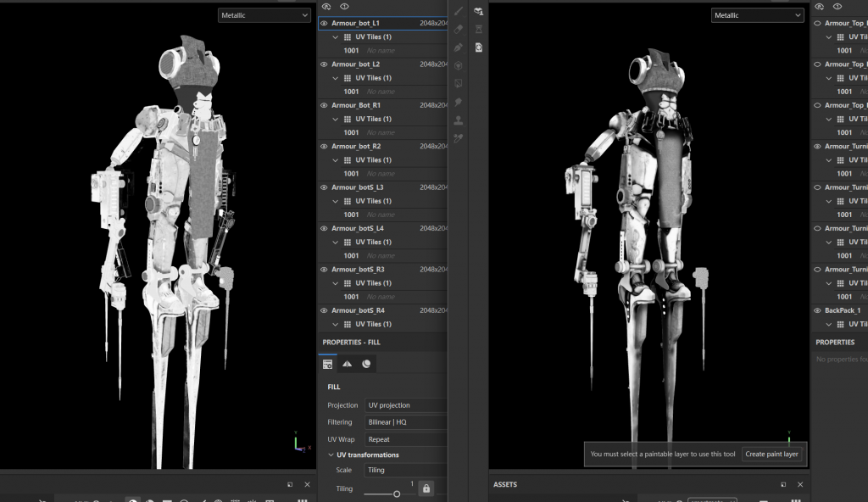Select the Material picker eyedropper tool
The image size is (868, 502).
(x=459, y=137)
